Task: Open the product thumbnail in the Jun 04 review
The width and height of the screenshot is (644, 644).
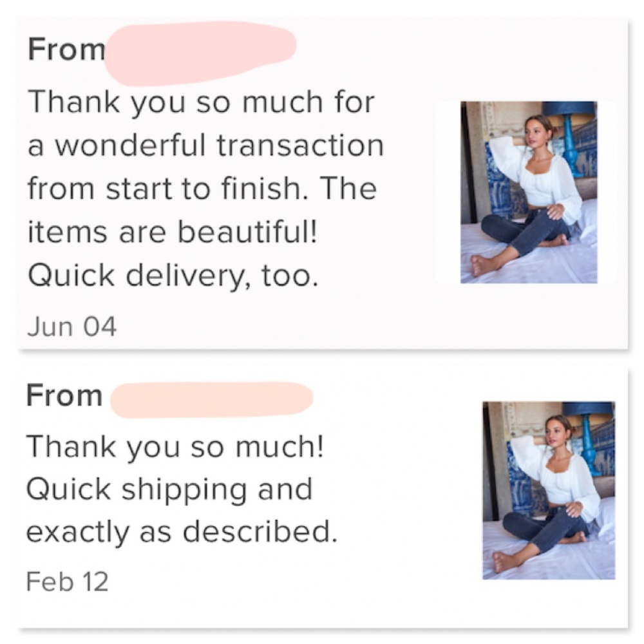Action: (529, 192)
